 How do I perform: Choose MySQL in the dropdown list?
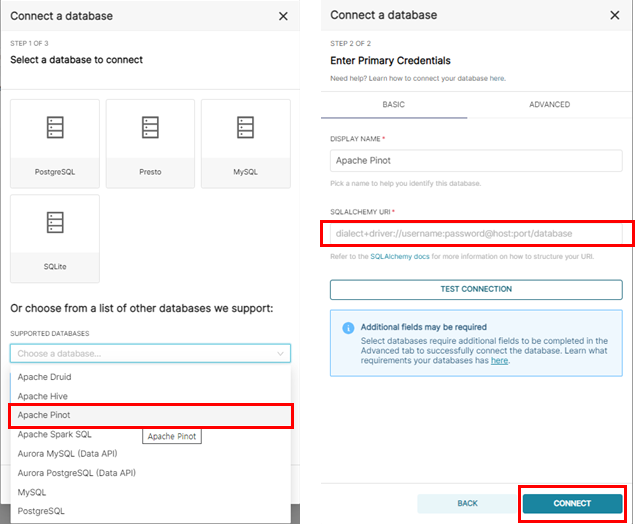[x=150, y=492]
